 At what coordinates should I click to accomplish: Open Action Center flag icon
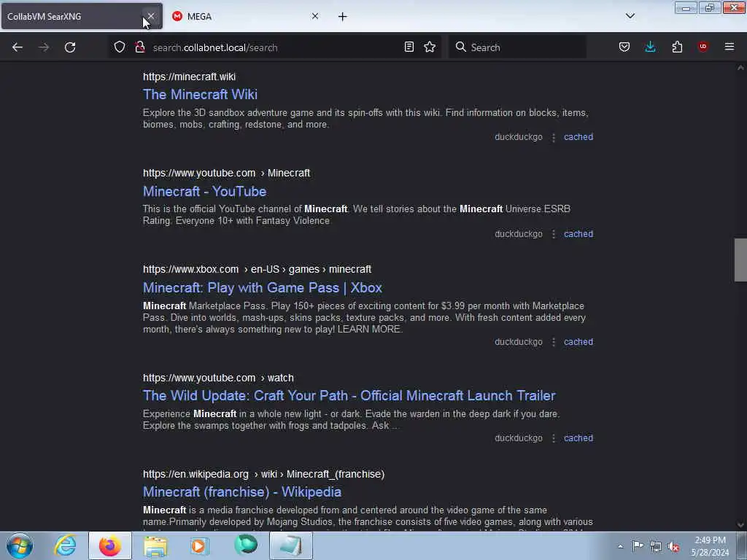coord(638,546)
